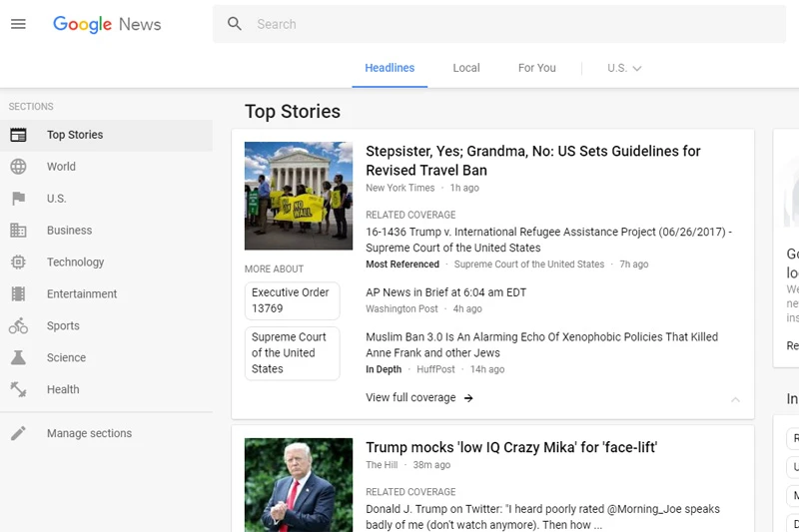
Task: Click the Technology chip icon
Action: [x=18, y=263]
